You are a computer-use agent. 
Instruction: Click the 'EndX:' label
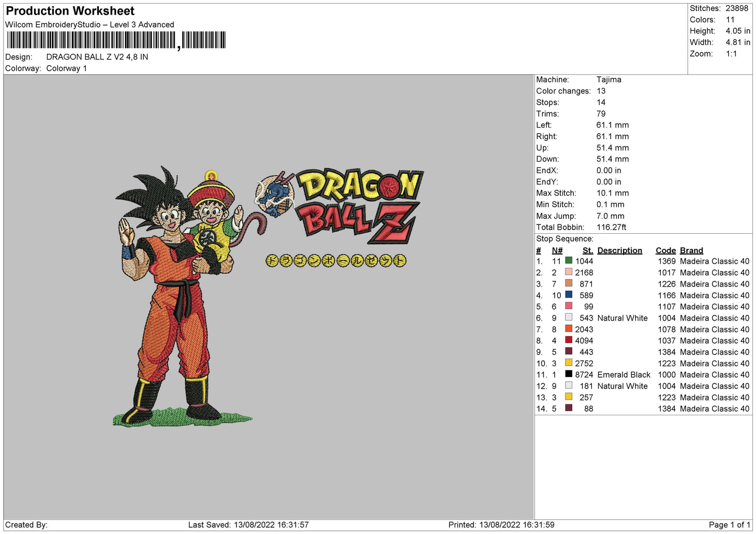[x=547, y=171]
